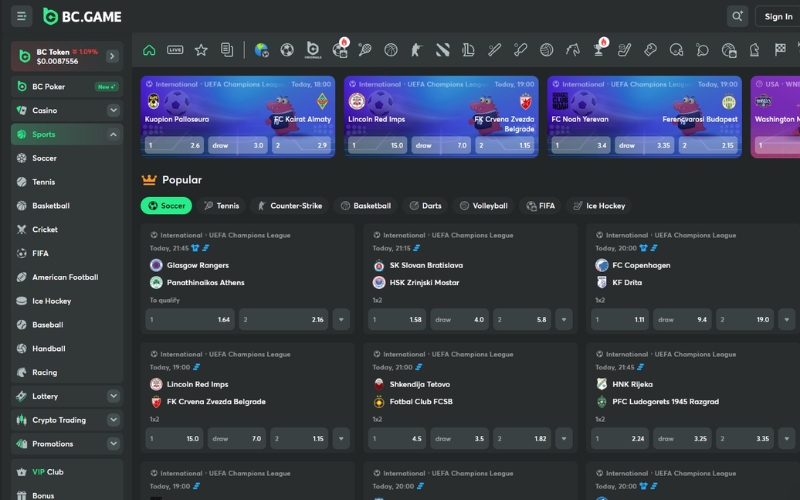Bet on draw at 4.0 for Slovan Bratislava

tap(459, 319)
